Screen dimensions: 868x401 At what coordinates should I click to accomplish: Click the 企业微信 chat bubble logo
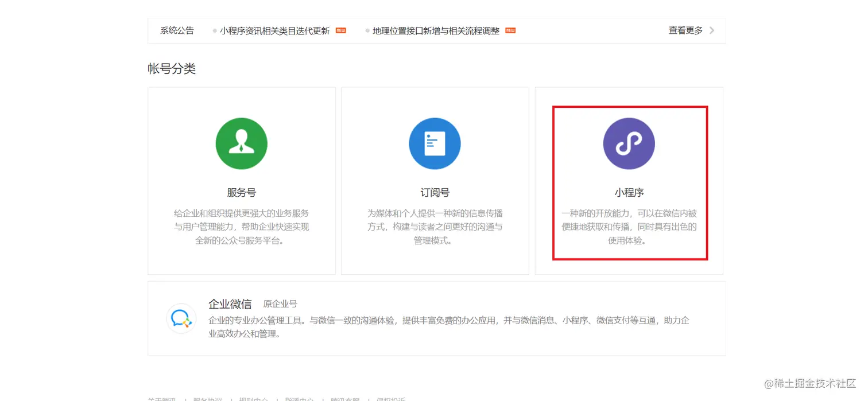pyautogui.click(x=181, y=318)
